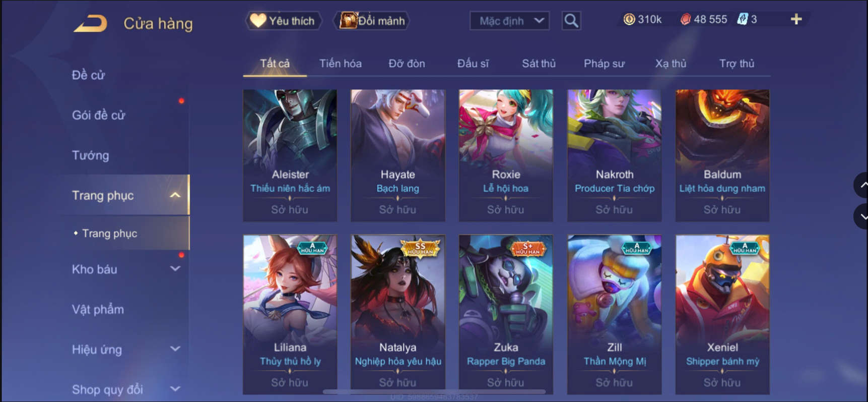Click the page up arrow at right edge
The image size is (868, 402).
(x=862, y=185)
